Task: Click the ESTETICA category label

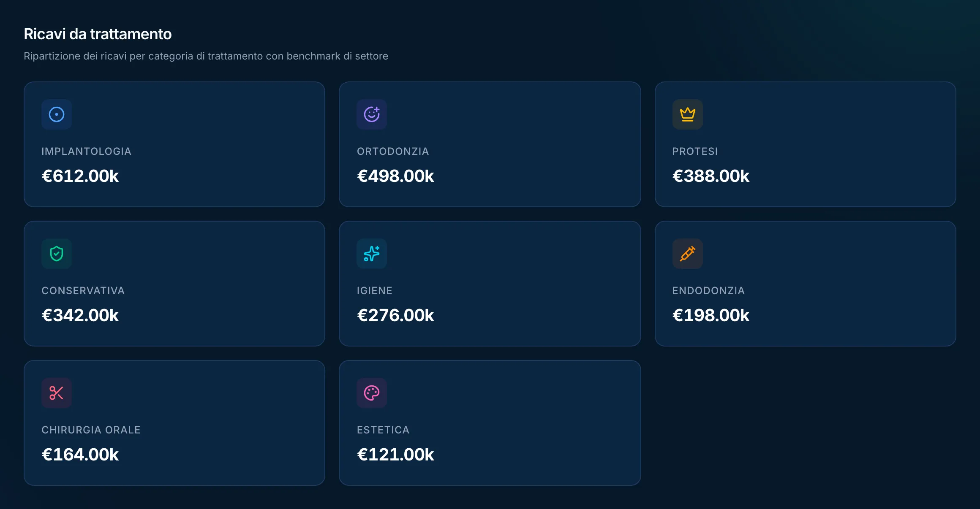Action: click(x=383, y=430)
